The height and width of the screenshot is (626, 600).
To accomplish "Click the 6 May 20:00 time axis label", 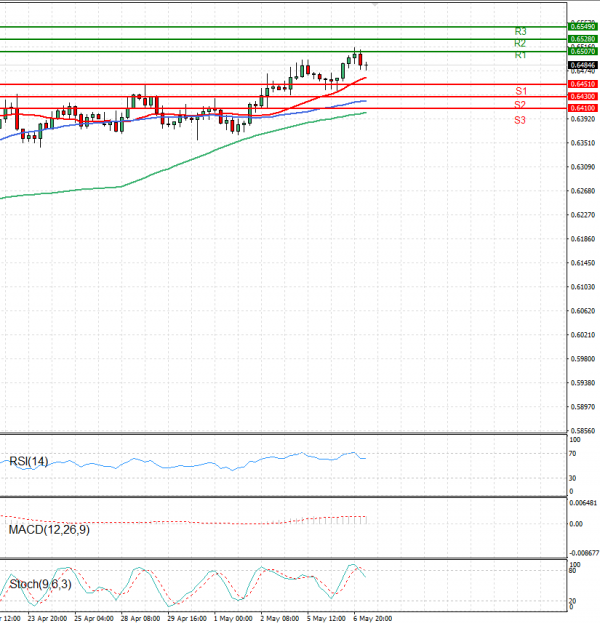I will (373, 619).
